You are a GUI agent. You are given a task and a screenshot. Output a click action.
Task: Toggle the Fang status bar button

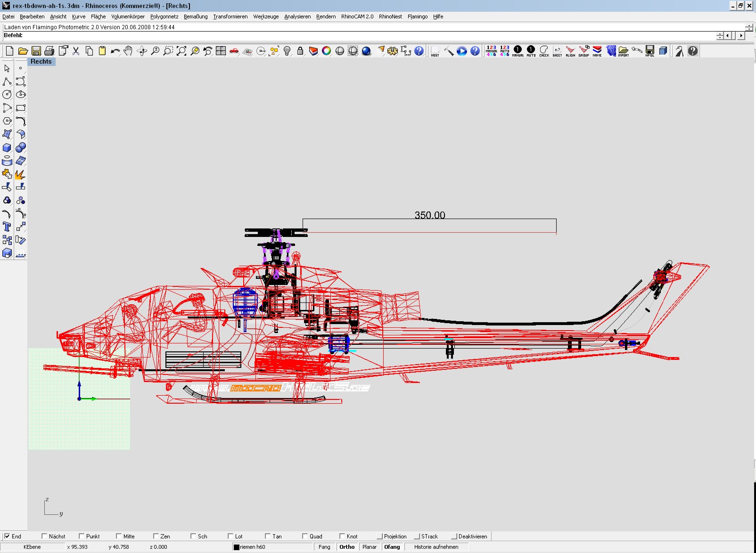coord(324,547)
